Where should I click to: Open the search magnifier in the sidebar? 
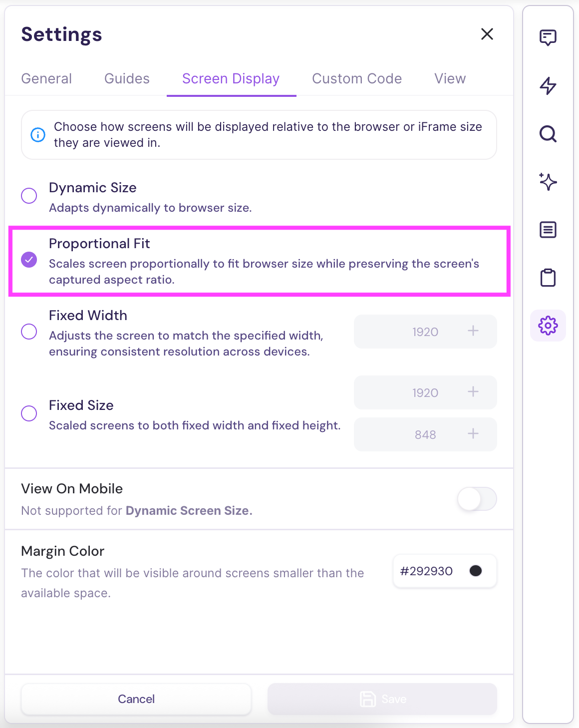tap(548, 134)
